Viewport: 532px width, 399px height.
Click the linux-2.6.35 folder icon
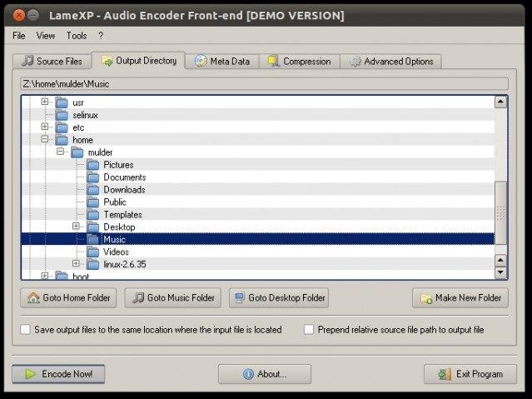(93, 264)
